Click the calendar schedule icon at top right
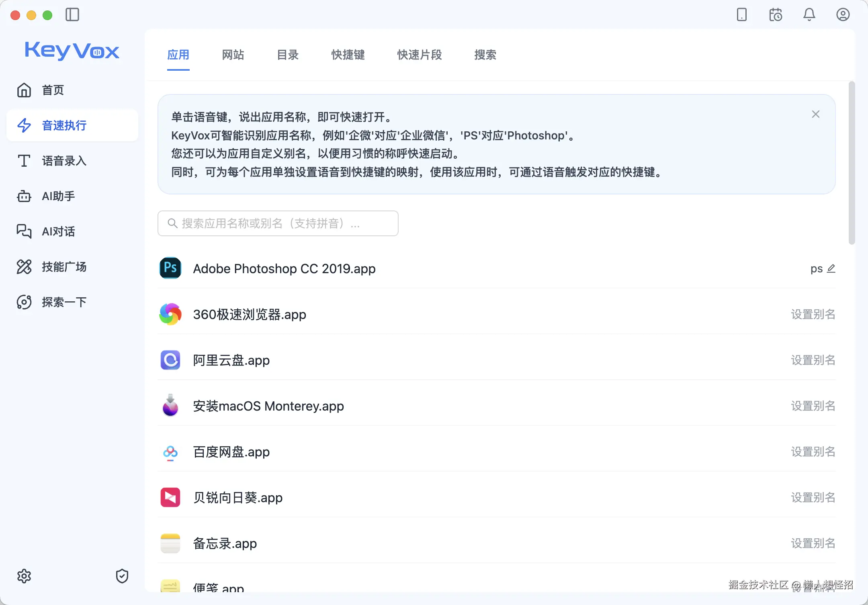868x605 pixels. click(x=776, y=15)
